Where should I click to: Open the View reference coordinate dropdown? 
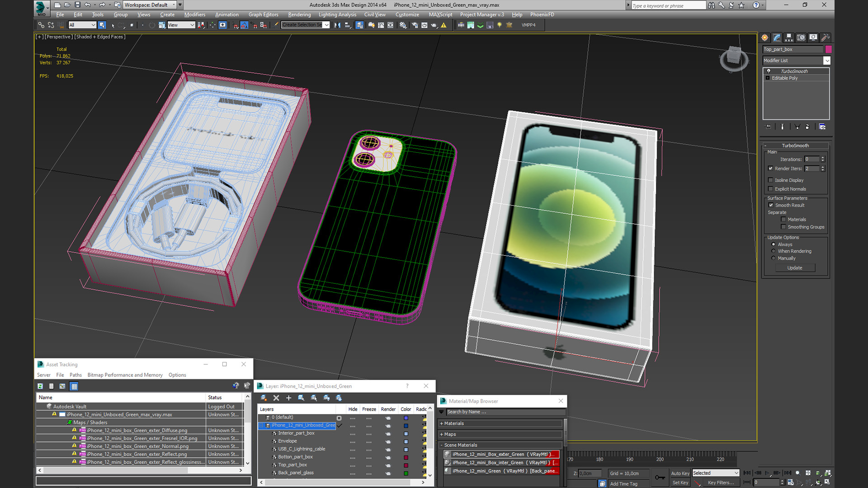181,25
